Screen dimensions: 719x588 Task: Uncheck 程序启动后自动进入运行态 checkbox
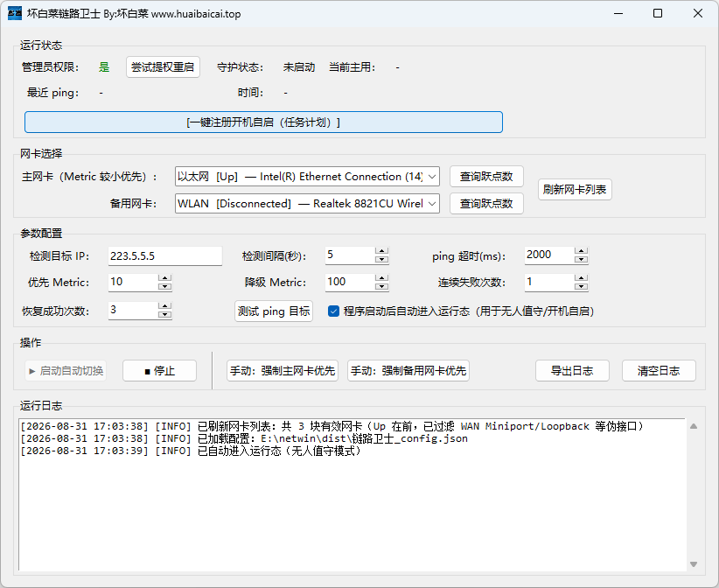(x=333, y=311)
